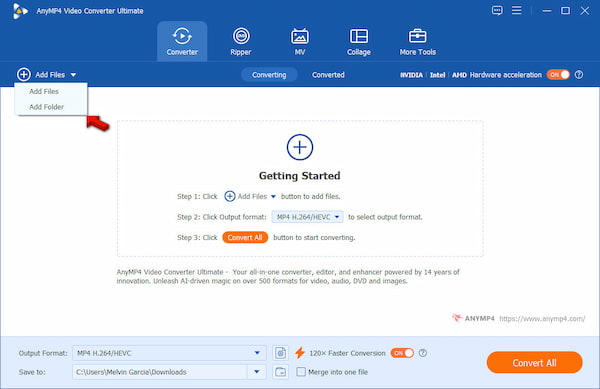
Task: Open the Output Format dropdown at bottom
Action: (169, 353)
